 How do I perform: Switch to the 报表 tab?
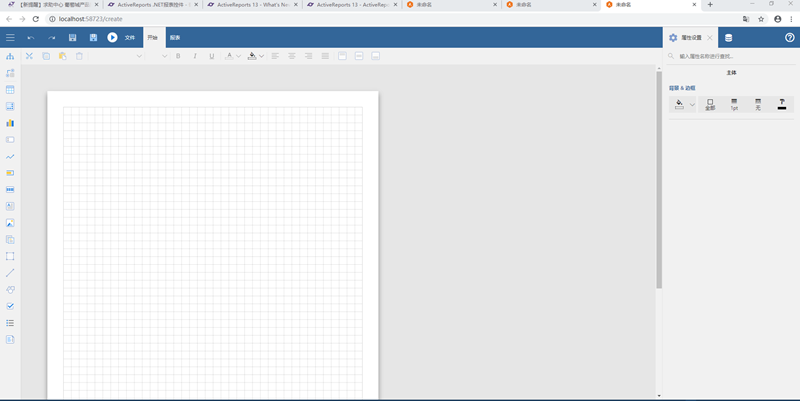(175, 38)
